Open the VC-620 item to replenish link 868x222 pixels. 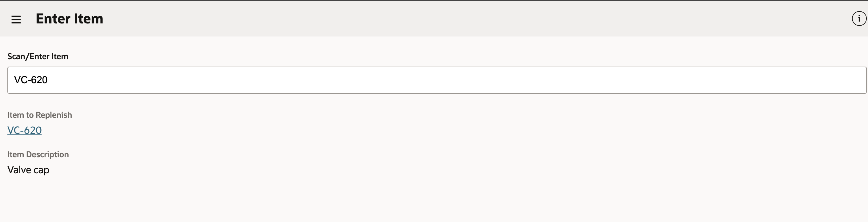[25, 130]
